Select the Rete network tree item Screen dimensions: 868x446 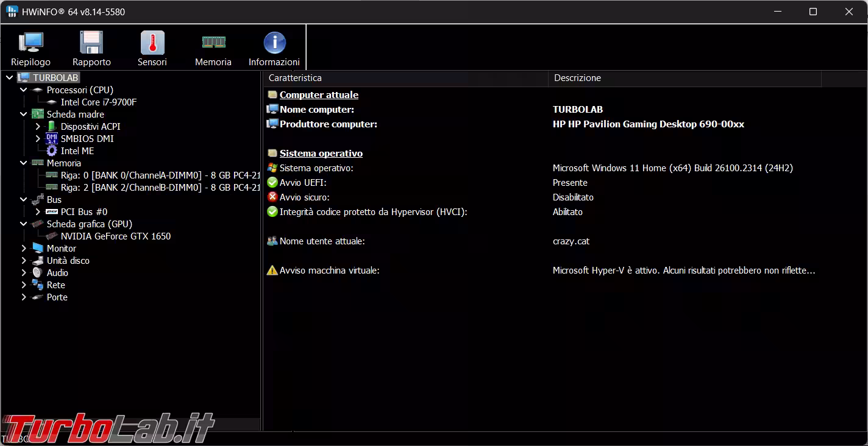(55, 285)
